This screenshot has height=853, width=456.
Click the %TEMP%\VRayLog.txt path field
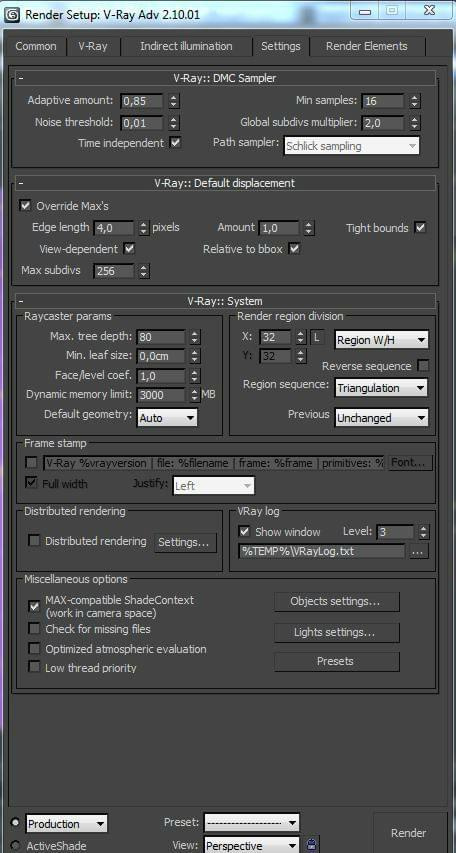pos(322,551)
